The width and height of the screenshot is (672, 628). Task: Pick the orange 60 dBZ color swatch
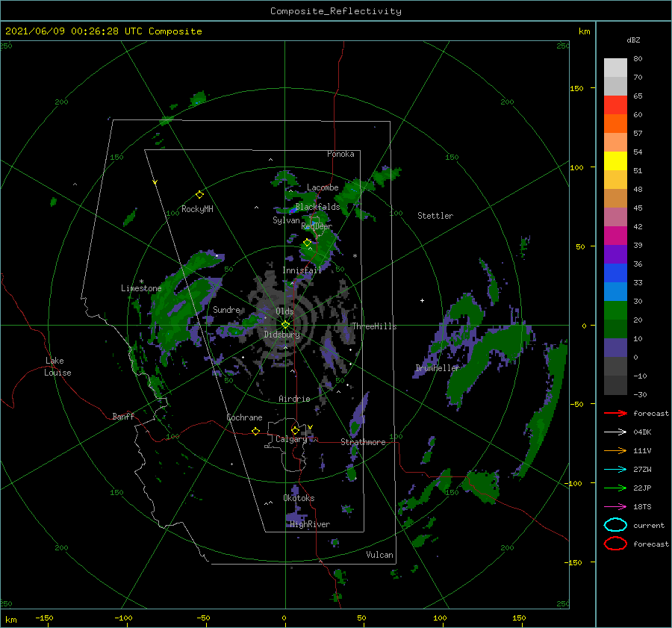615,123
